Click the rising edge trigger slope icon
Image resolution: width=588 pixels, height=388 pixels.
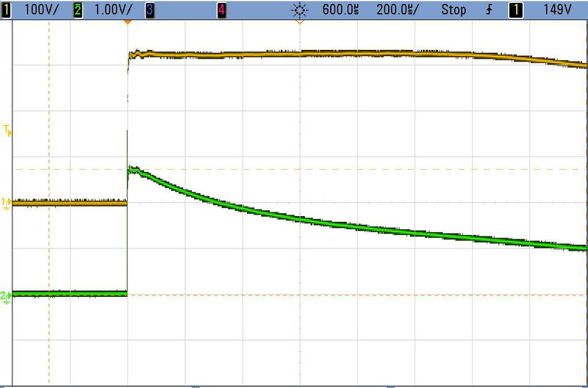click(x=490, y=10)
